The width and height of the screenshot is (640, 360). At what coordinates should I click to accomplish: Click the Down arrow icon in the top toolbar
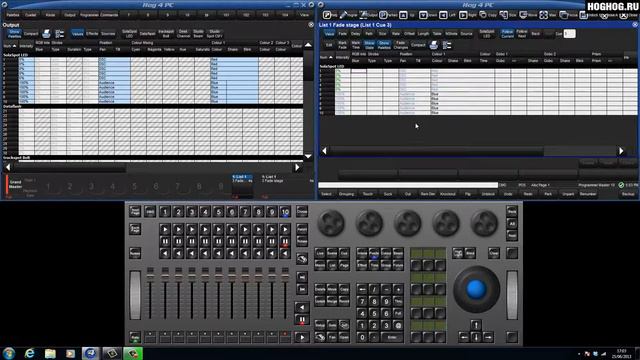(423, 15)
